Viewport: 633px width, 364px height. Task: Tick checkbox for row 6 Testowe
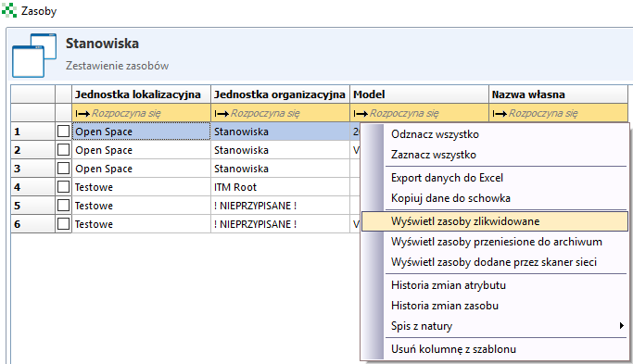(x=63, y=224)
